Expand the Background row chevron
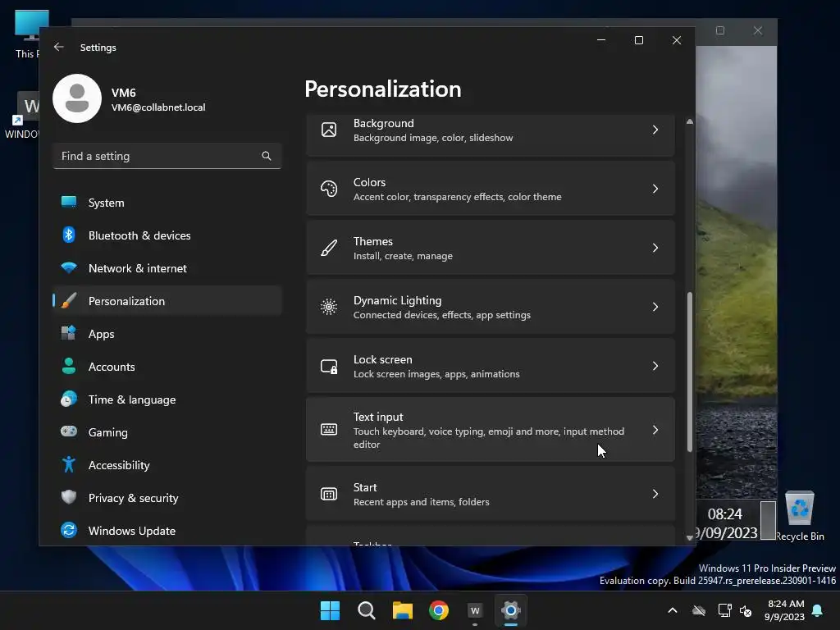 point(655,130)
